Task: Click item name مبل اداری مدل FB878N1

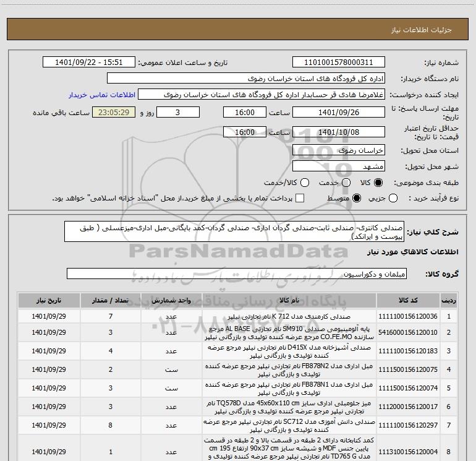Action: click(x=289, y=389)
